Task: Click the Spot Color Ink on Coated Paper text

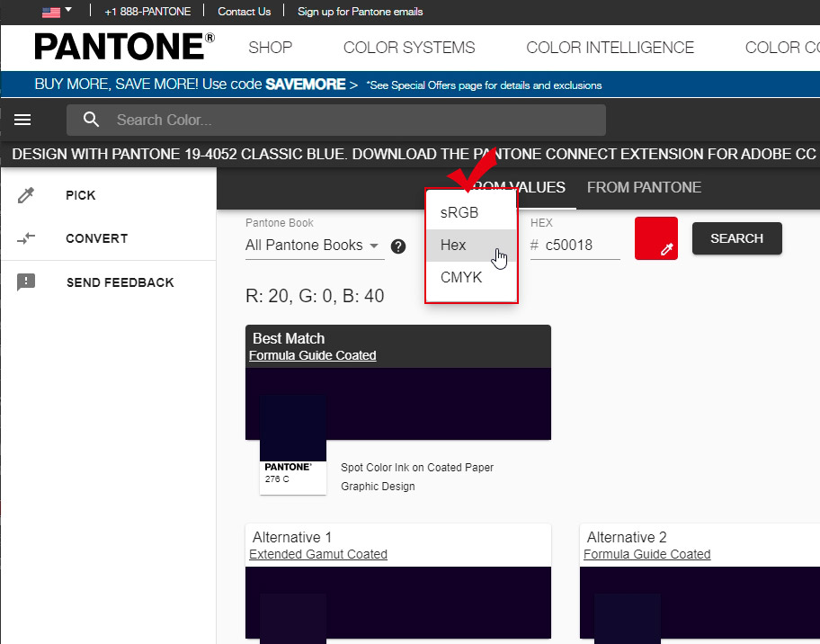Action: 417,467
